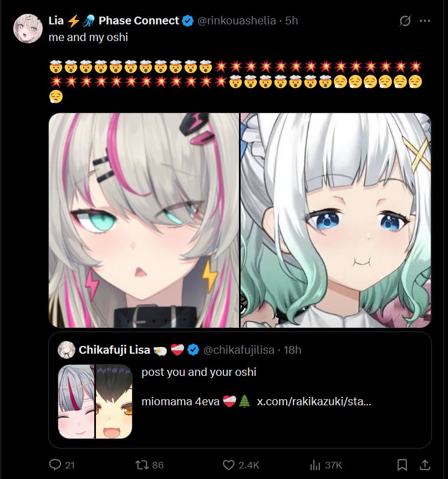Open Lia's profile avatar
The width and height of the screenshot is (448, 479).
(x=28, y=28)
